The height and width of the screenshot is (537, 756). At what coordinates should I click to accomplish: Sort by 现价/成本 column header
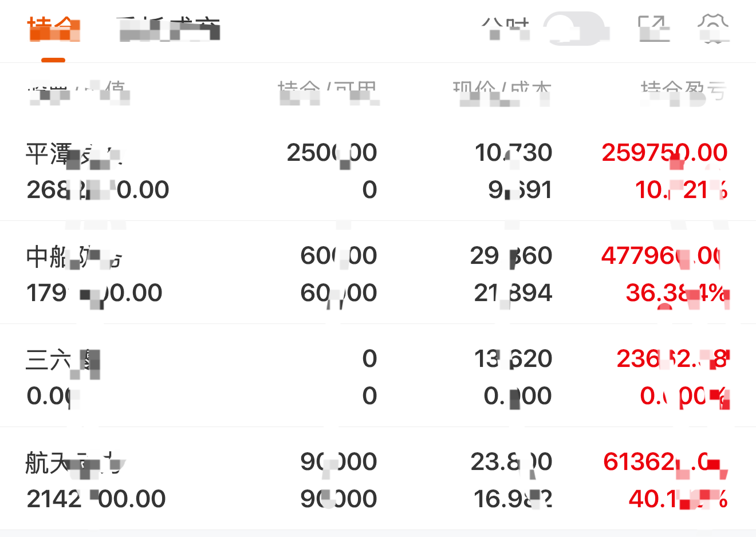(502, 92)
